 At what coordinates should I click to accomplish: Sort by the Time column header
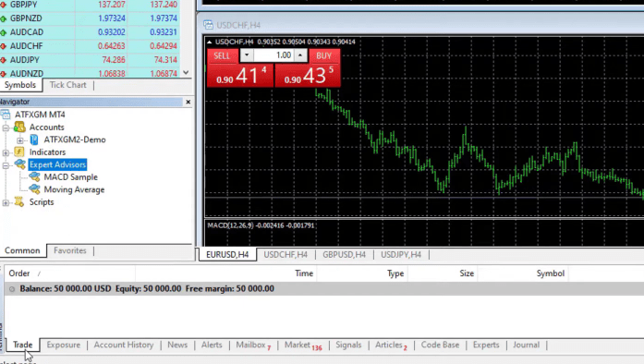[225, 273]
